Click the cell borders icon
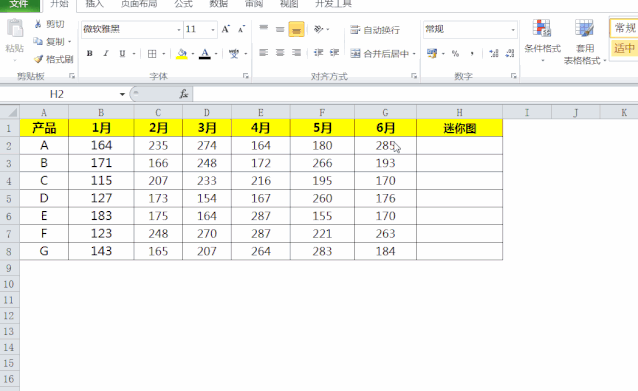 pos(152,53)
